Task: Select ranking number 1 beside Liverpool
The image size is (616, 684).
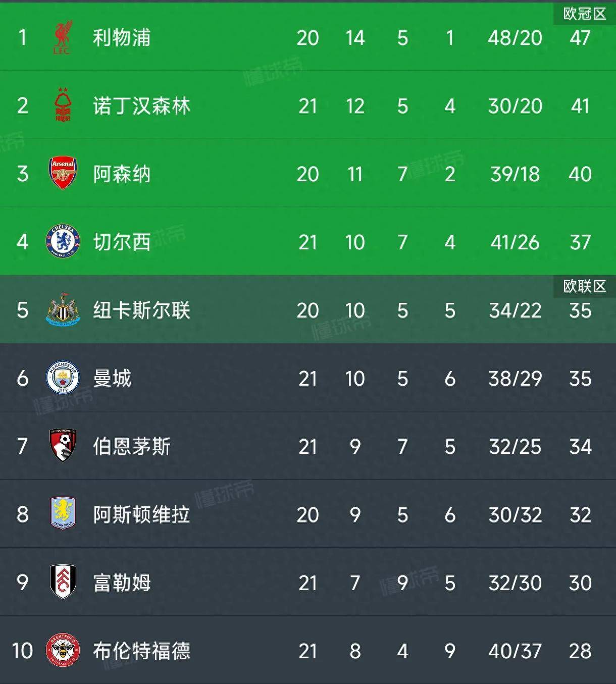Action: (x=21, y=38)
